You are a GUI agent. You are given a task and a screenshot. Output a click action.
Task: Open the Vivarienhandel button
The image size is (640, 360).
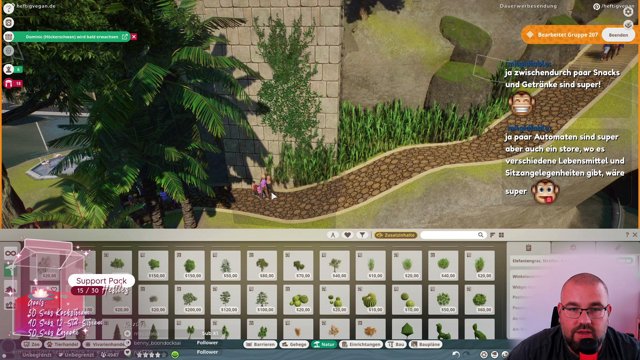(x=105, y=344)
